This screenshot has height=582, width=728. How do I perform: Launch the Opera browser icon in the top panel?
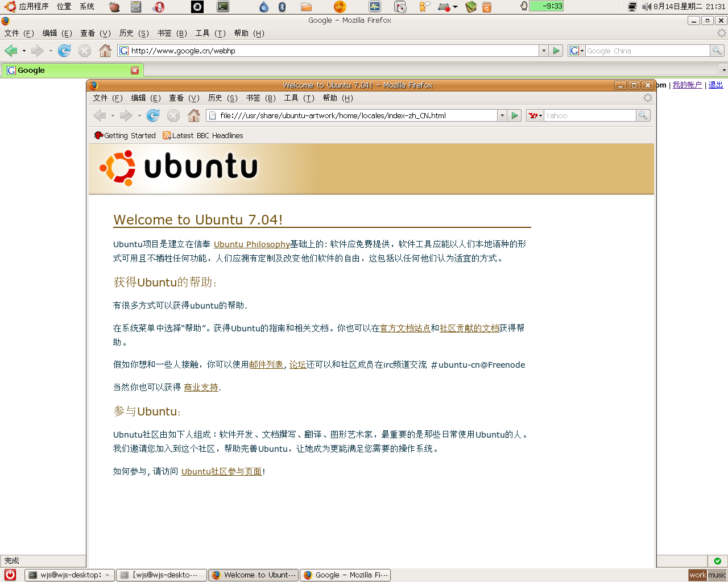point(159,7)
